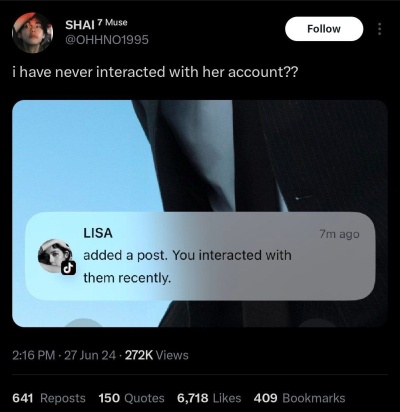Click LISA's notification avatar

click(55, 256)
